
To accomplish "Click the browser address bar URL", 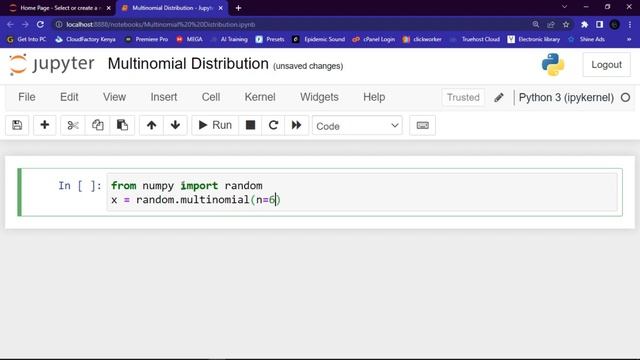I will point(160,24).
